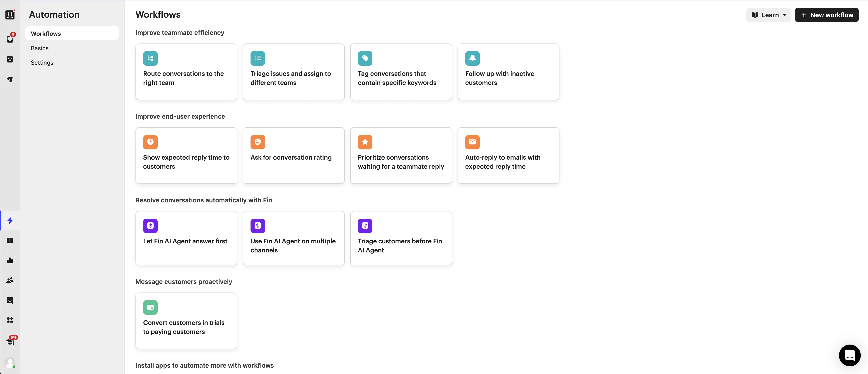868x374 pixels.
Task: Click the graduation cap onboarding icon
Action: tap(10, 342)
